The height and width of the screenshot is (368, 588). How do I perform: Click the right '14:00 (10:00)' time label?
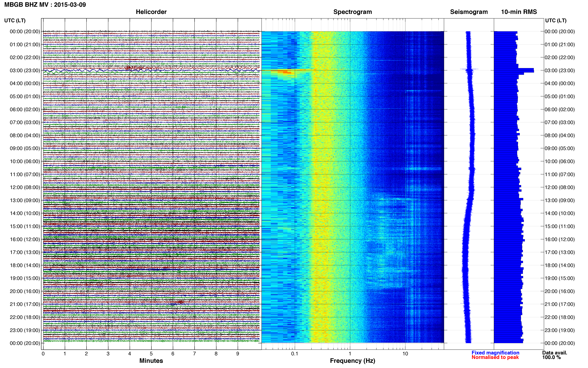click(560, 213)
